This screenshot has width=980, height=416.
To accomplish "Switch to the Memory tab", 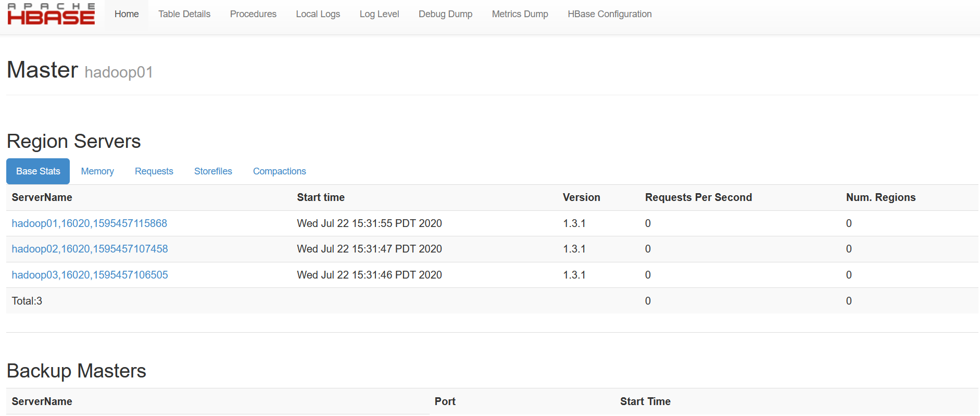I will pyautogui.click(x=97, y=171).
